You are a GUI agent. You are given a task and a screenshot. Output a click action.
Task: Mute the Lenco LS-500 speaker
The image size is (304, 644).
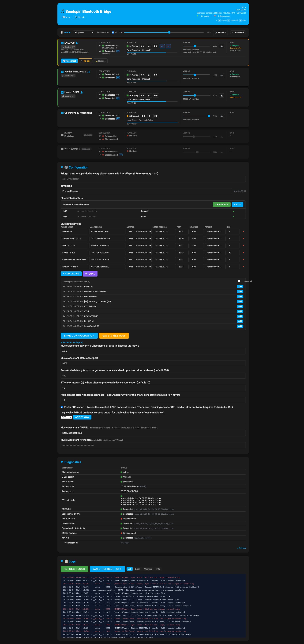221,96
